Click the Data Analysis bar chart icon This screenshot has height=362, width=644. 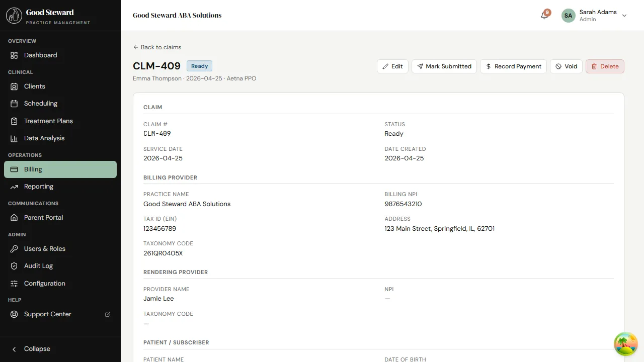[x=15, y=138]
